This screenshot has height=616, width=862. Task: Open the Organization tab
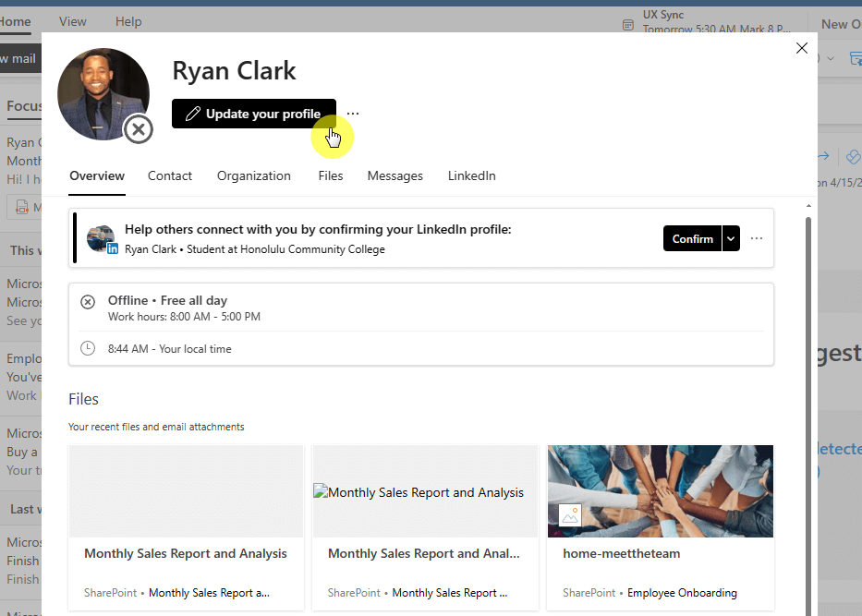[x=253, y=175]
